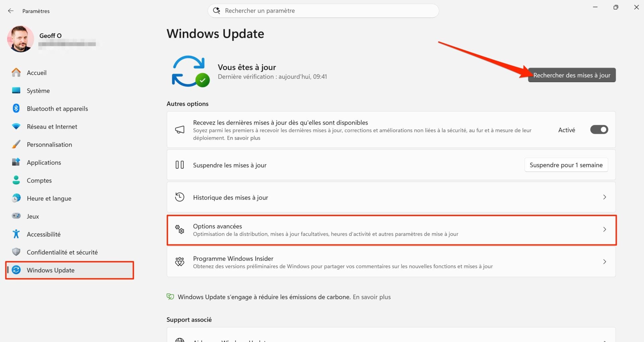Click the clock icon for Historique des mises à jour
Image resolution: width=644 pixels, height=342 pixels.
pyautogui.click(x=180, y=197)
